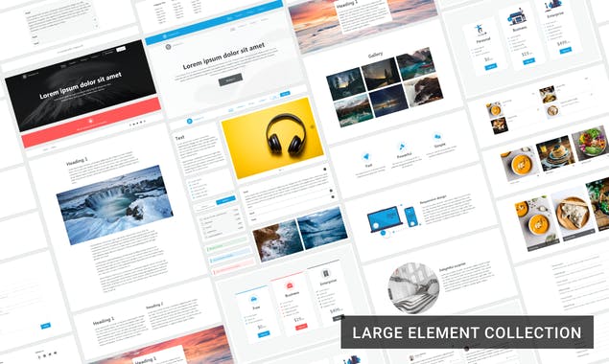Click the blue circle logo beside headphones image

click(190, 121)
